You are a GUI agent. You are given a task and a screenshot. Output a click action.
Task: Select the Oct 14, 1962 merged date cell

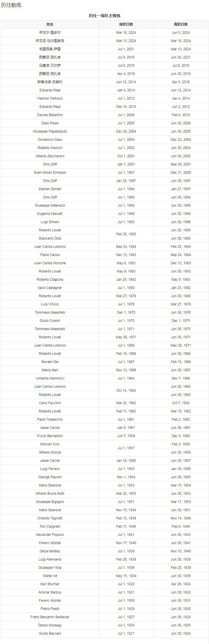126,391
